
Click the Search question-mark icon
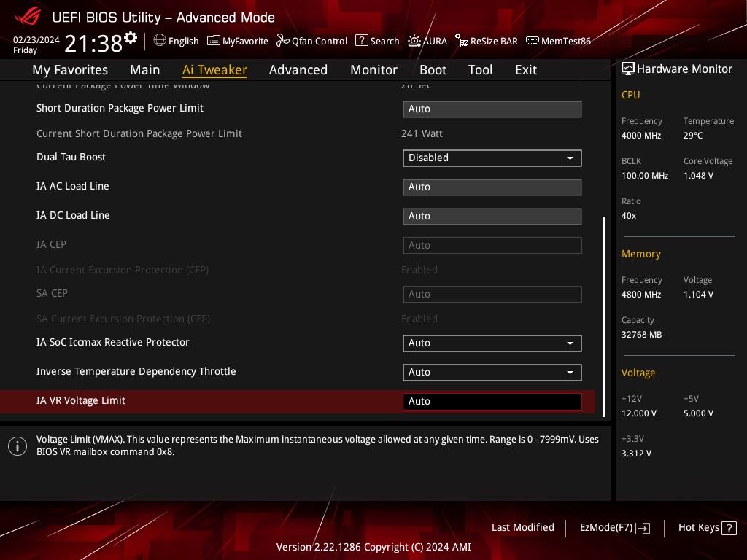click(362, 41)
